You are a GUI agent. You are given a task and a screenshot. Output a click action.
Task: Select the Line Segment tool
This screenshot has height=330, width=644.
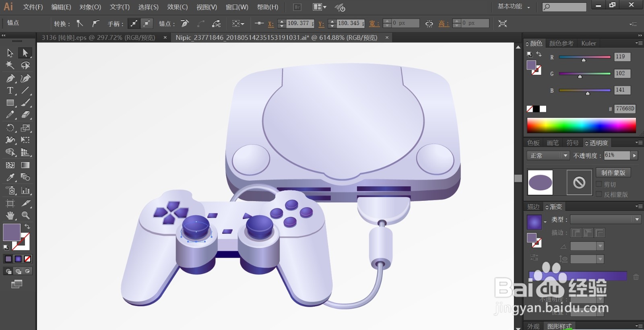click(25, 90)
